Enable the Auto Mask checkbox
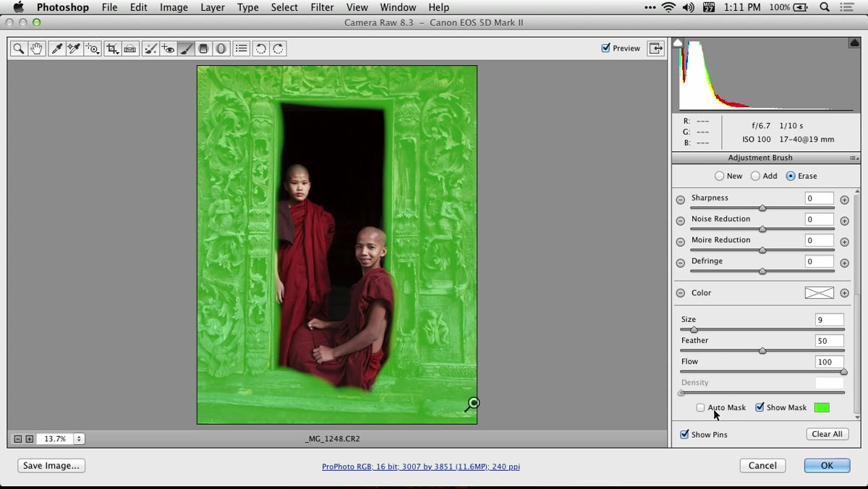This screenshot has height=489, width=868. pyautogui.click(x=700, y=407)
